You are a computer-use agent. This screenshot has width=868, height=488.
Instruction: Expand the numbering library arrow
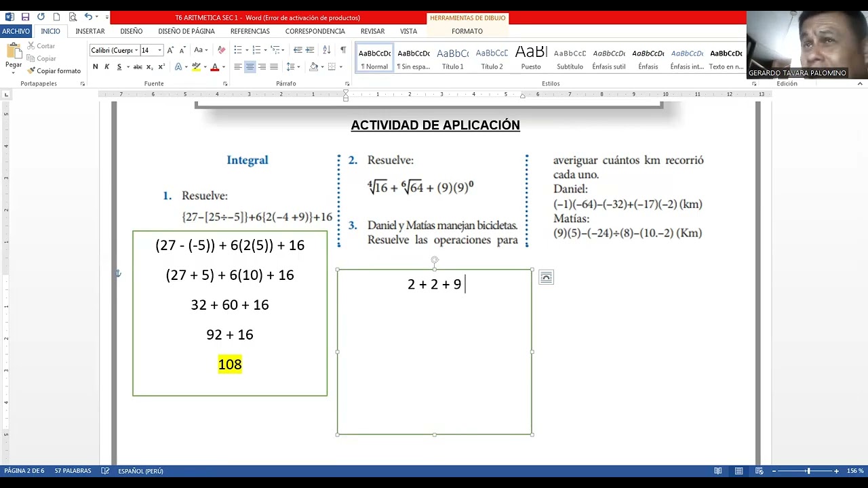pyautogui.click(x=265, y=50)
